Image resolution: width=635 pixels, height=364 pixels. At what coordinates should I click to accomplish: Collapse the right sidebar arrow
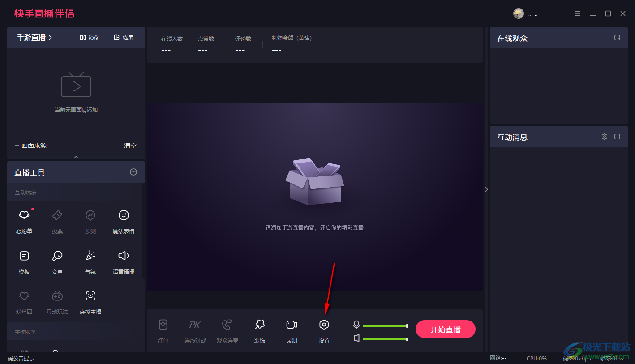(486, 189)
